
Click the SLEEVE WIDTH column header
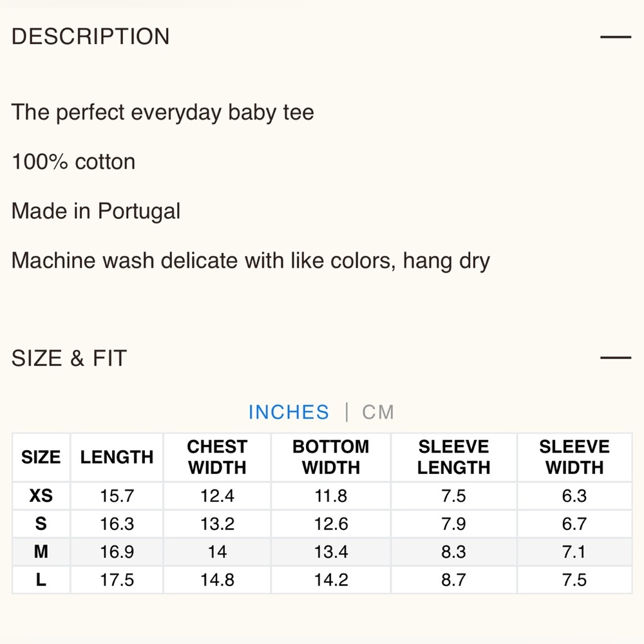[574, 457]
